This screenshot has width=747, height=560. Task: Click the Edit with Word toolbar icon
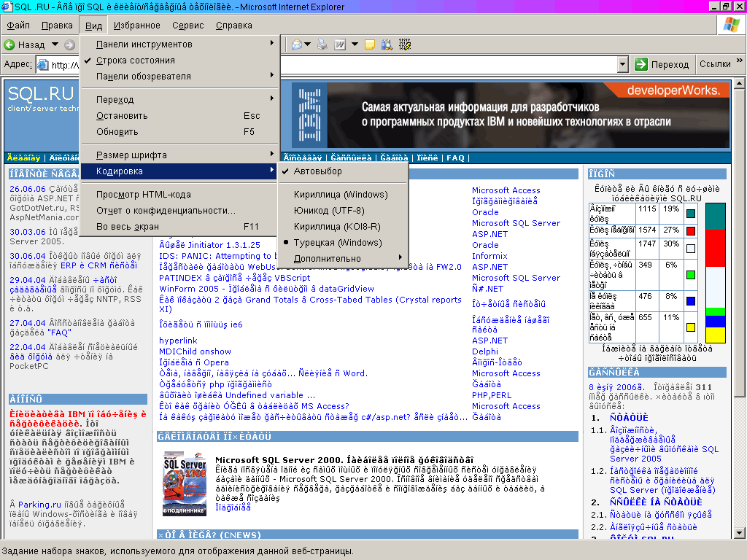click(340, 44)
